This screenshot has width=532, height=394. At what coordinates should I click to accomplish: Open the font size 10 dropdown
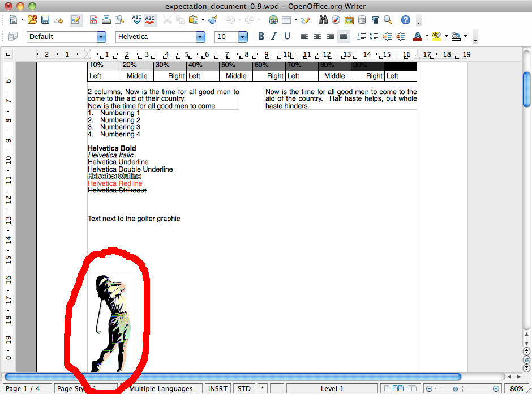coord(243,37)
